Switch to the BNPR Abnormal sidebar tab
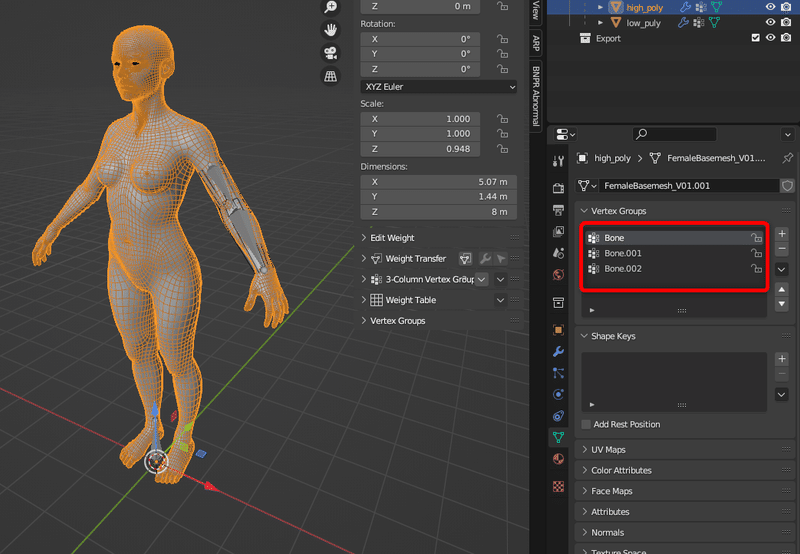 click(536, 96)
